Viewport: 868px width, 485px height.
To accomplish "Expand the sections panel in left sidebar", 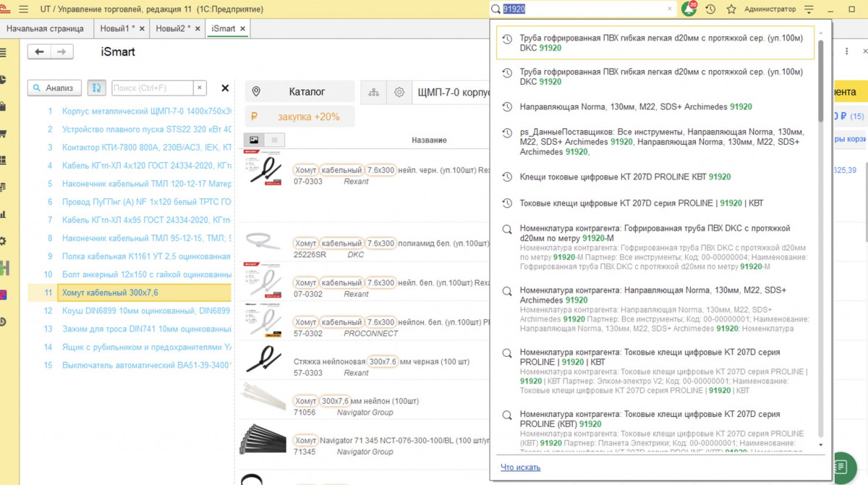I will pyautogui.click(x=4, y=52).
